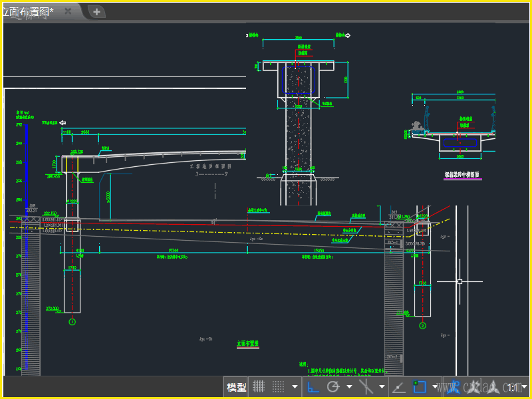The width and height of the screenshot is (532, 399).
Task: Click the object snap tracking icon
Action: [x=398, y=386]
